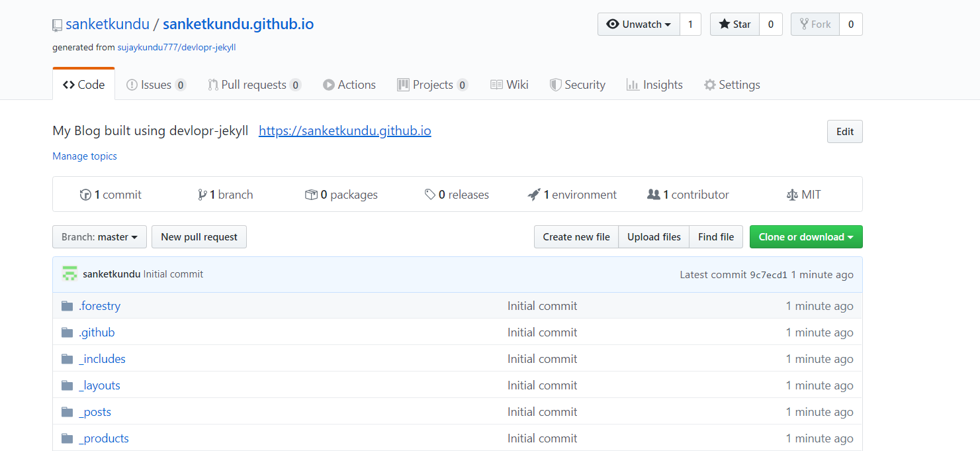Open the Manage topics link
Image resolution: width=980 pixels, height=451 pixels.
[x=84, y=156]
